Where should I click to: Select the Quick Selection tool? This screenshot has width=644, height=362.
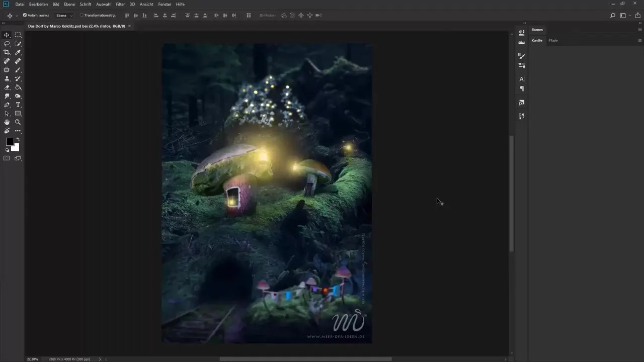18,44
